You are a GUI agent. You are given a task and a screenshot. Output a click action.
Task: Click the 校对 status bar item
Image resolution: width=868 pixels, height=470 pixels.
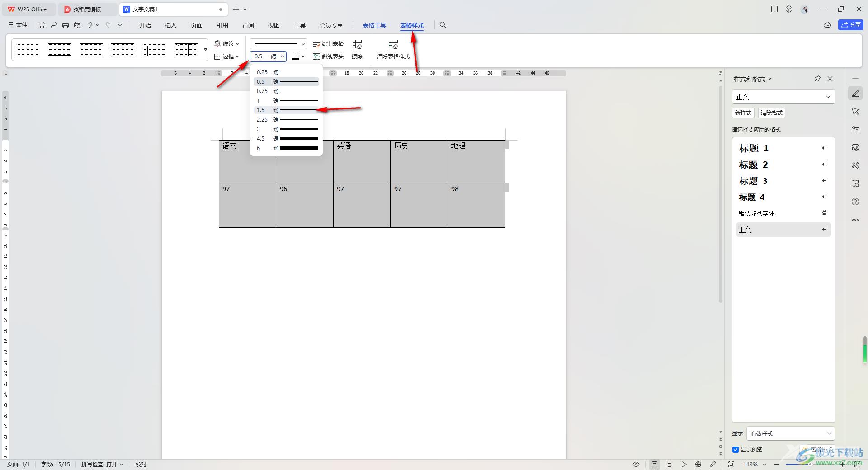pos(141,464)
